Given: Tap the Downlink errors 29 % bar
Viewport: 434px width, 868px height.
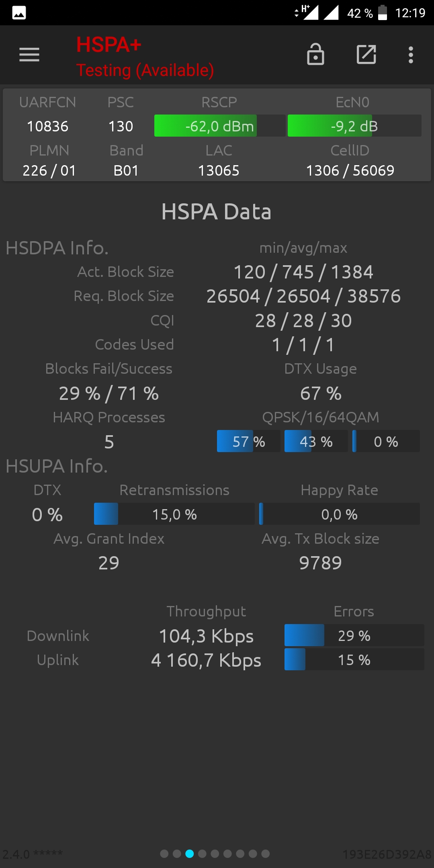Looking at the screenshot, I should point(354,635).
